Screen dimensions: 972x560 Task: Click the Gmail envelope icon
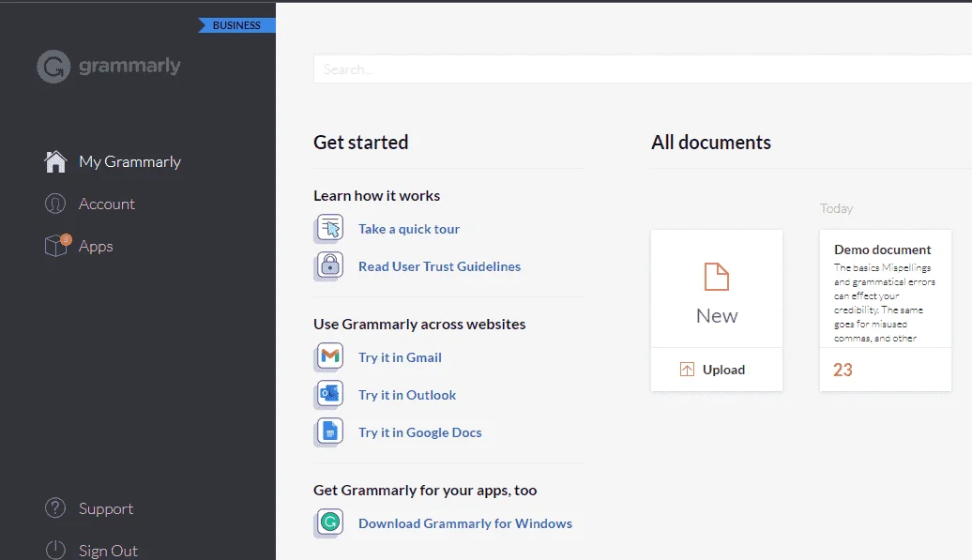point(329,356)
